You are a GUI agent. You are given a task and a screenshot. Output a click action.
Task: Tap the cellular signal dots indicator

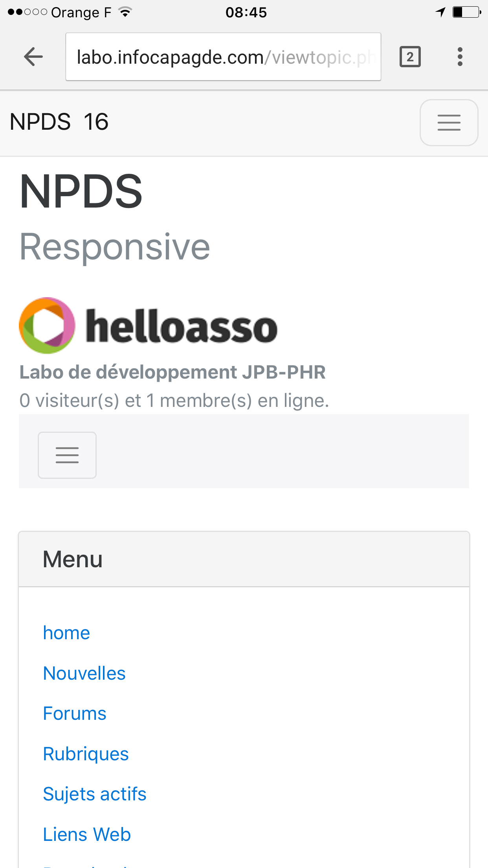[28, 12]
